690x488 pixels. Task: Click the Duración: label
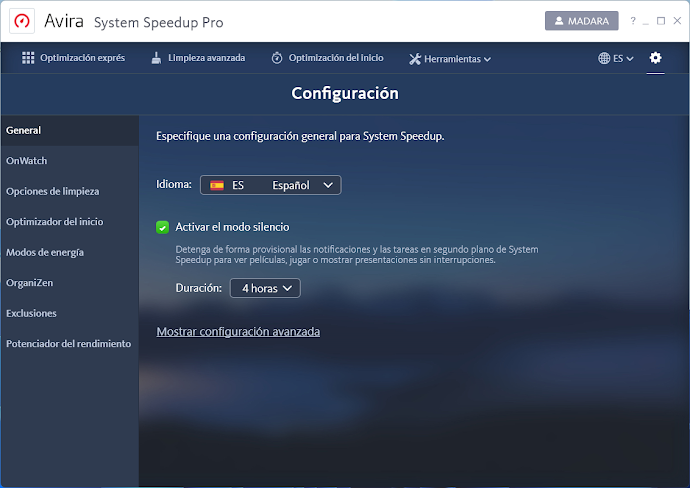(x=198, y=288)
